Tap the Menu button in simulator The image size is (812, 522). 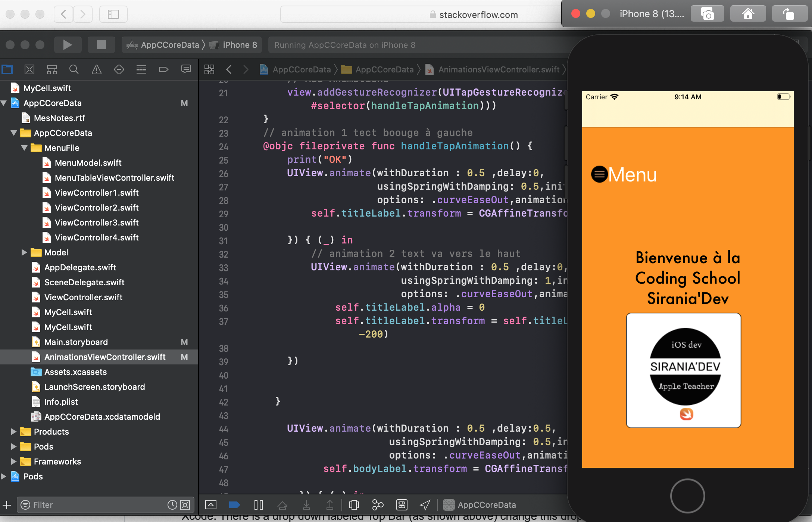(x=624, y=174)
